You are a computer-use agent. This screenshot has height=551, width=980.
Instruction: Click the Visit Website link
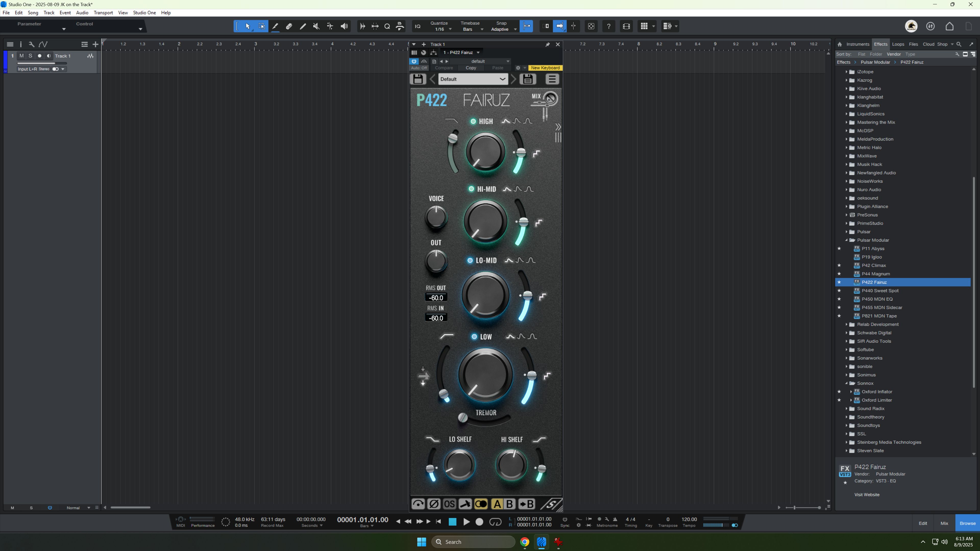tap(867, 495)
